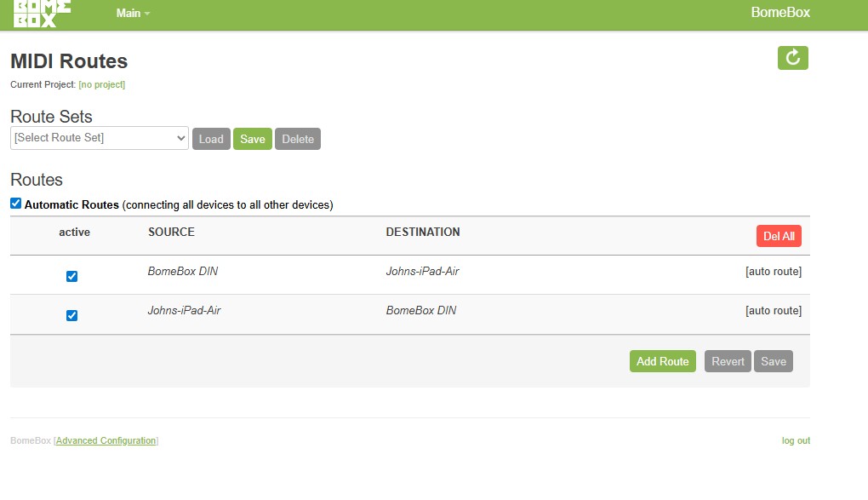Viewport: 868px width, 500px height.
Task: Select the Johns-iPad-Air destination cell
Action: click(422, 271)
